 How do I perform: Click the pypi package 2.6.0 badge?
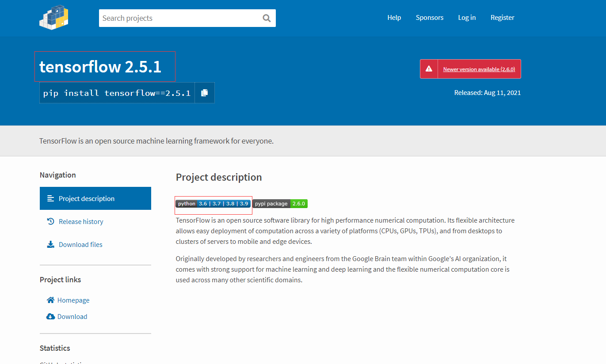click(x=280, y=204)
